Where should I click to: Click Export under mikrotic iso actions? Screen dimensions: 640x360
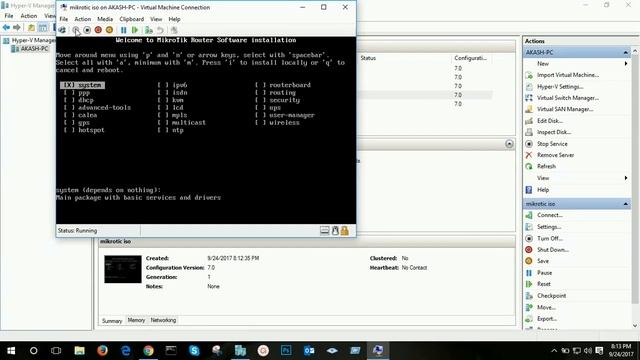pyautogui.click(x=547, y=319)
